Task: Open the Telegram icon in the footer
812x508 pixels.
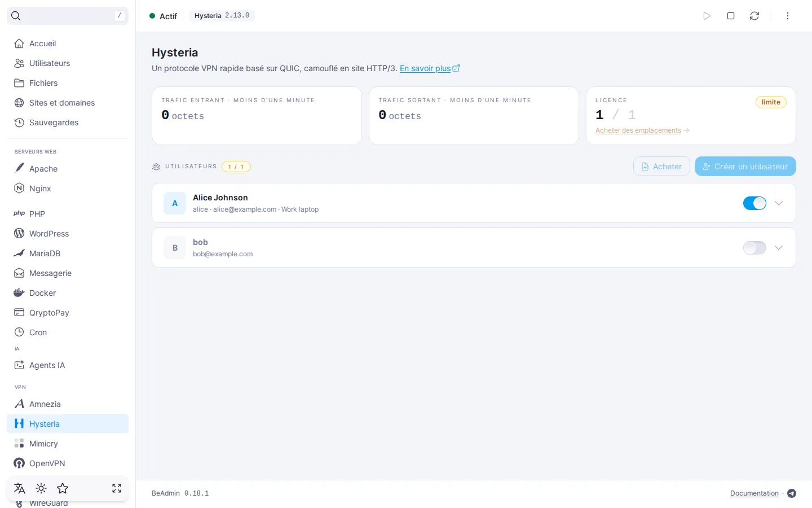Action: [x=792, y=493]
